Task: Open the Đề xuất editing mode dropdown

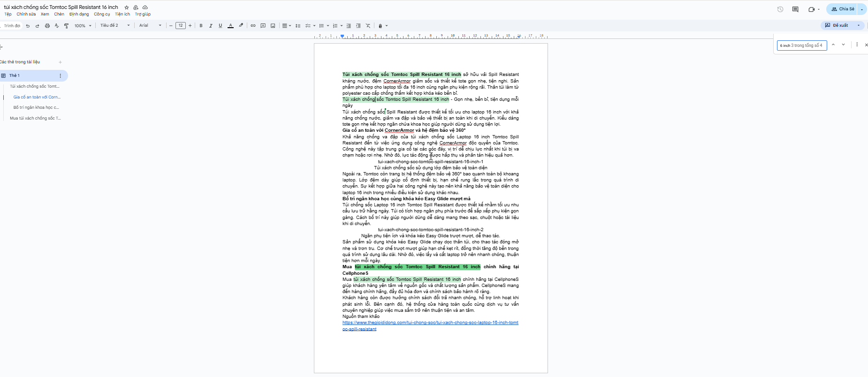Action: (x=842, y=25)
